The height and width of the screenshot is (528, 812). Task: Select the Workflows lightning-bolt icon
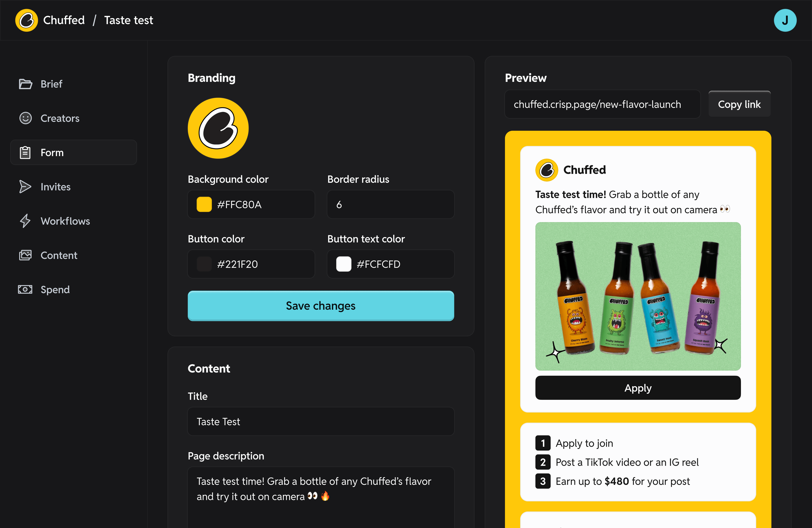point(25,221)
